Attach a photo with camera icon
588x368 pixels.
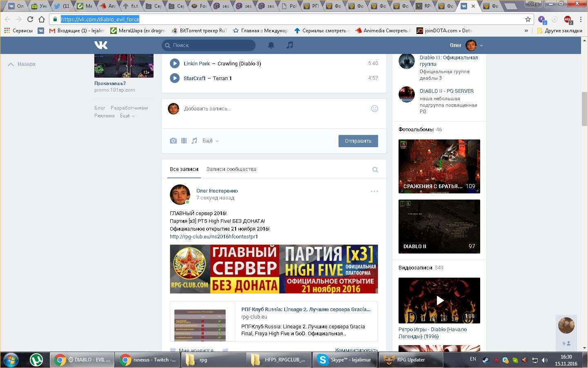tap(173, 141)
